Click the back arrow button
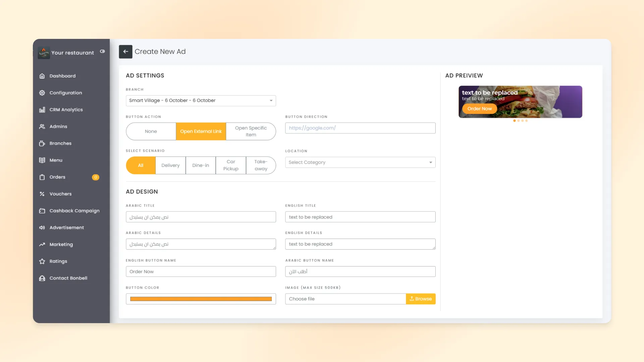Image resolution: width=644 pixels, height=362 pixels. tap(125, 52)
